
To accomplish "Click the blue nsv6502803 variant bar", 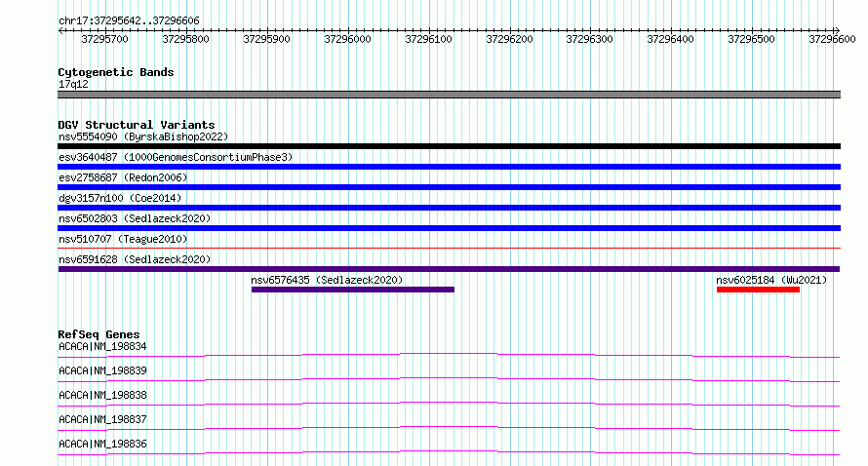I will (449, 228).
